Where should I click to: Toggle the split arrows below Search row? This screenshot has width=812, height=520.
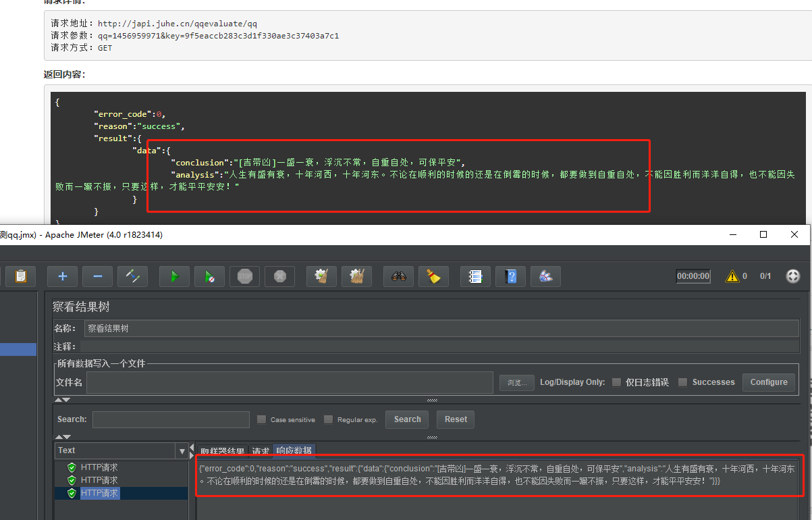point(62,437)
